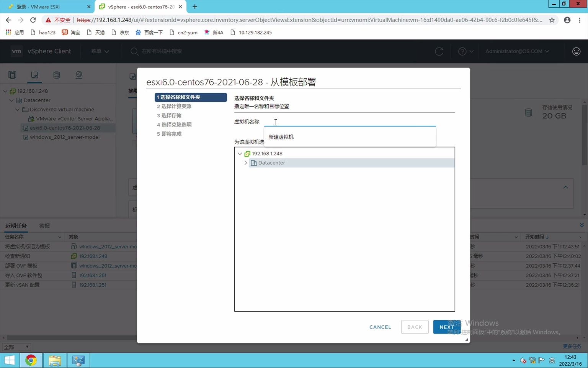The width and height of the screenshot is (588, 368).
Task: Switch to the 近期任务 tab
Action: coord(16,226)
